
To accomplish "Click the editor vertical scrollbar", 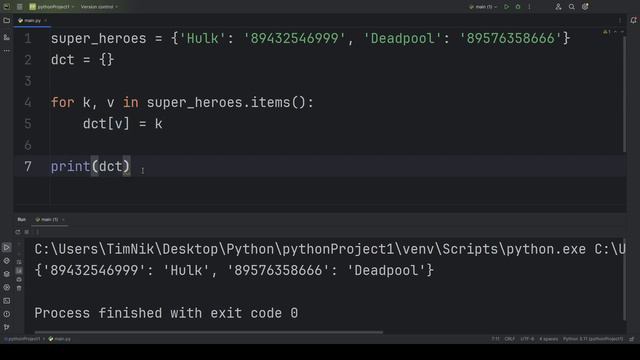I will coord(624,94).
